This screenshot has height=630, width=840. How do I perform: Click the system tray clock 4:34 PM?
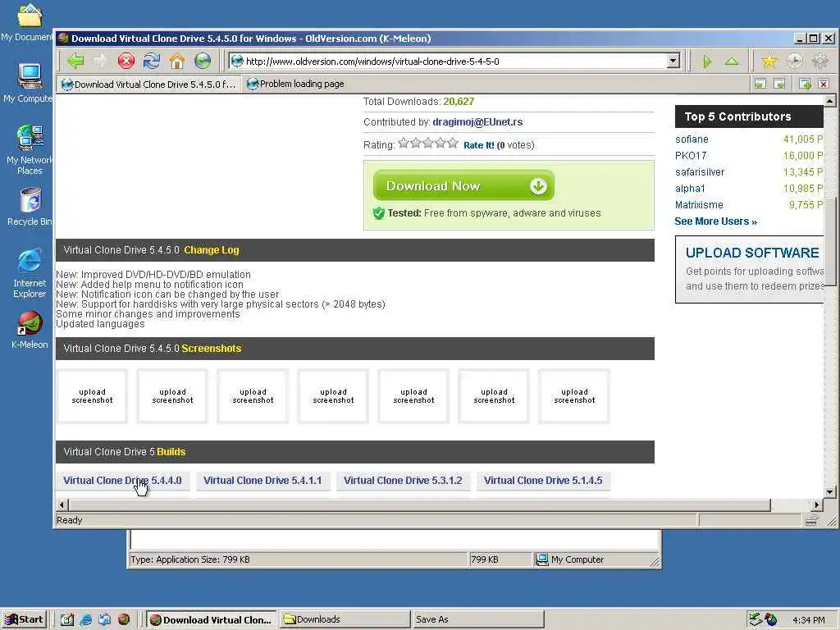coord(808,620)
